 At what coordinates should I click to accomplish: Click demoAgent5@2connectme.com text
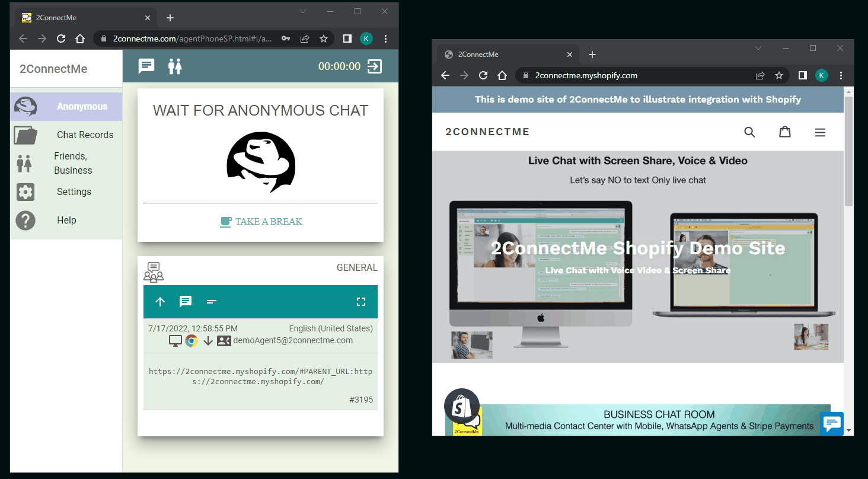(x=293, y=341)
